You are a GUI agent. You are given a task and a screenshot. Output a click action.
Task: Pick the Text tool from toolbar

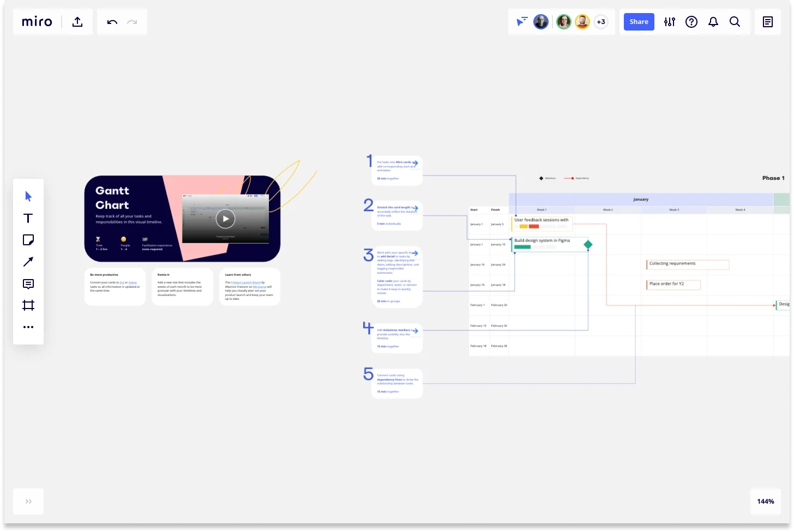(x=28, y=218)
